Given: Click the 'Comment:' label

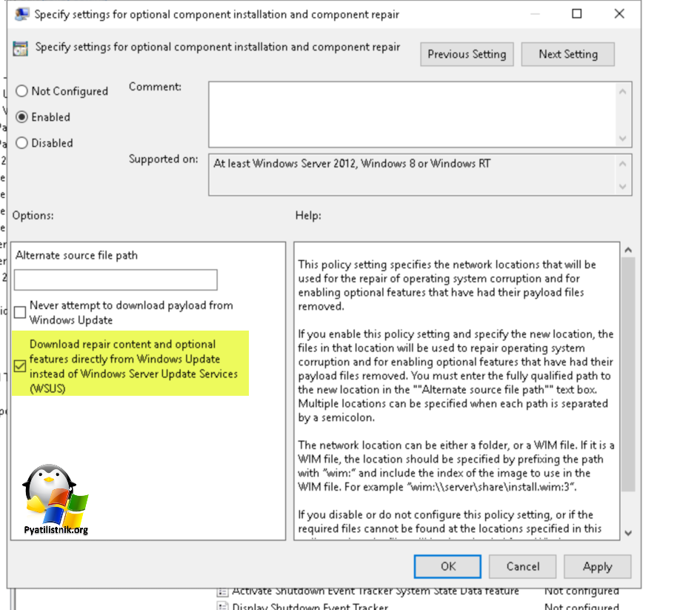Looking at the screenshot, I should coord(155,87).
